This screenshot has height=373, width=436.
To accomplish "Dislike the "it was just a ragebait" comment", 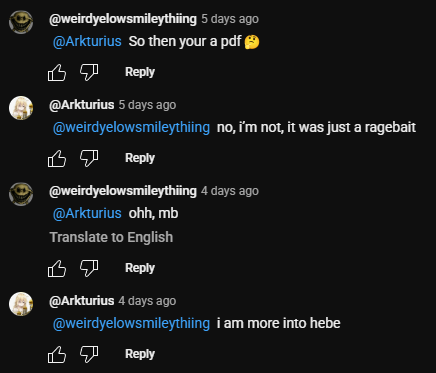I will 89,158.
